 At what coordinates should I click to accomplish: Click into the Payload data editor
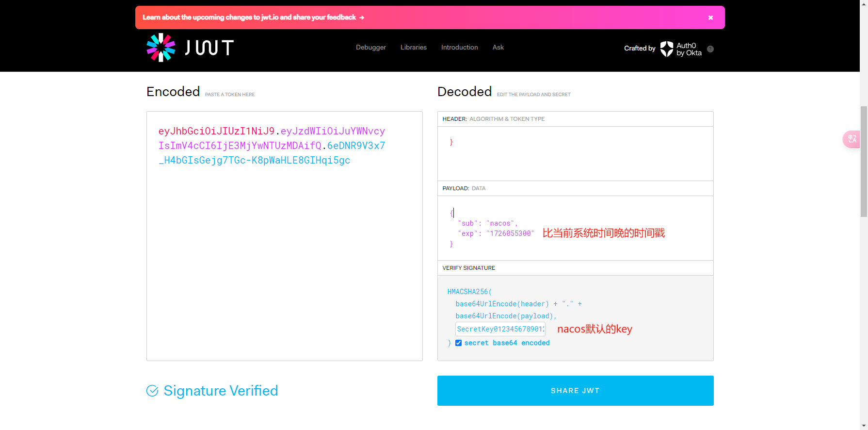(x=575, y=228)
